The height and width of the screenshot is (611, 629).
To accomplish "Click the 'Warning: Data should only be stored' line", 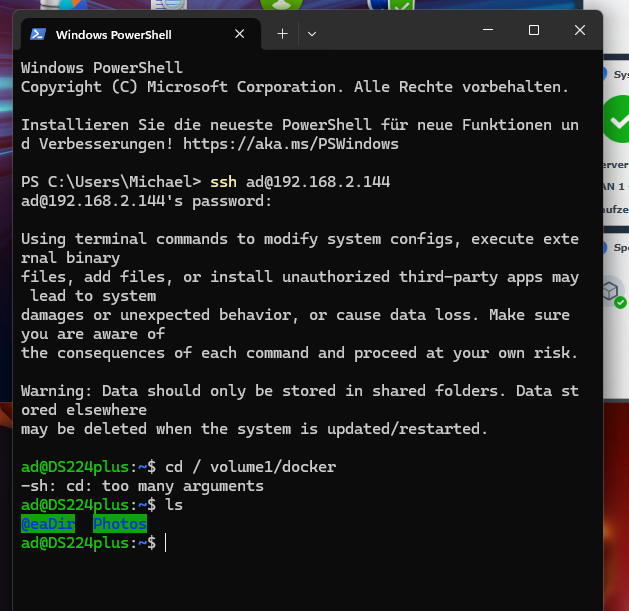I will pyautogui.click(x=300, y=391).
